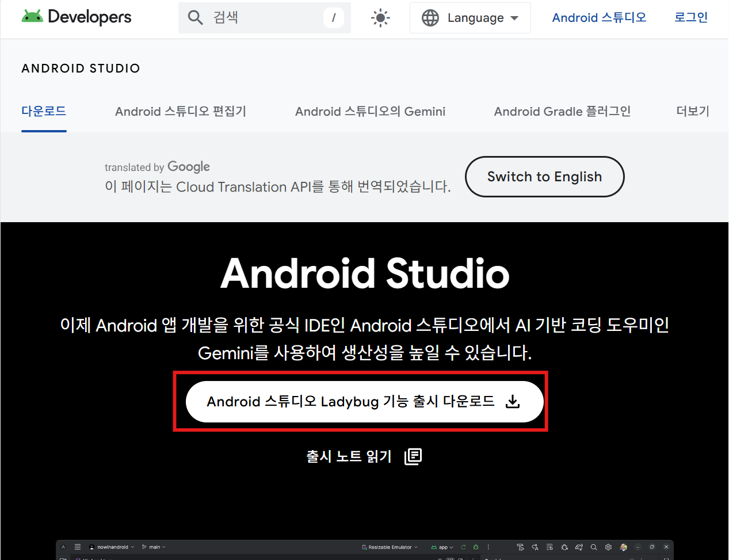Click the Android Studio IDE screenshot preview
This screenshot has height=560, width=729.
click(x=365, y=550)
